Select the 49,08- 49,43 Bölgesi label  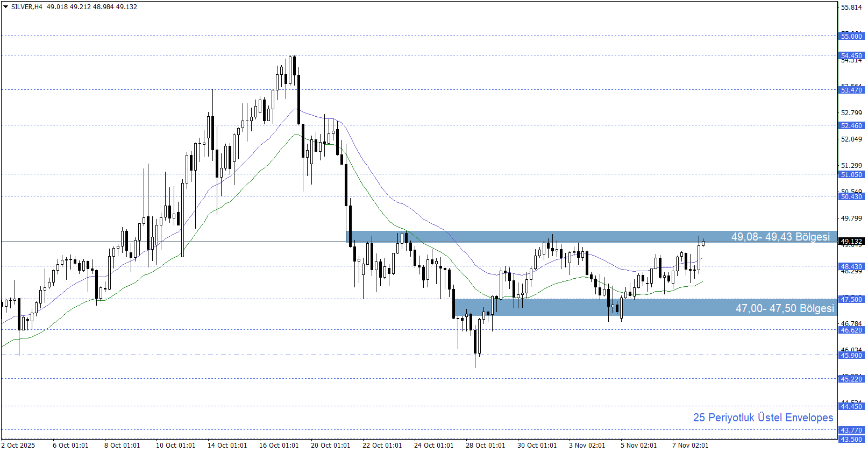pyautogui.click(x=780, y=237)
